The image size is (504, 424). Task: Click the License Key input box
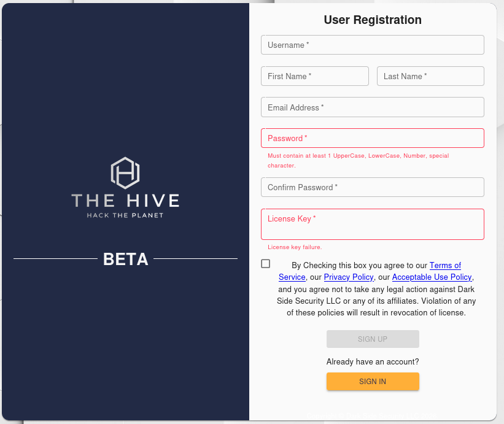click(372, 224)
